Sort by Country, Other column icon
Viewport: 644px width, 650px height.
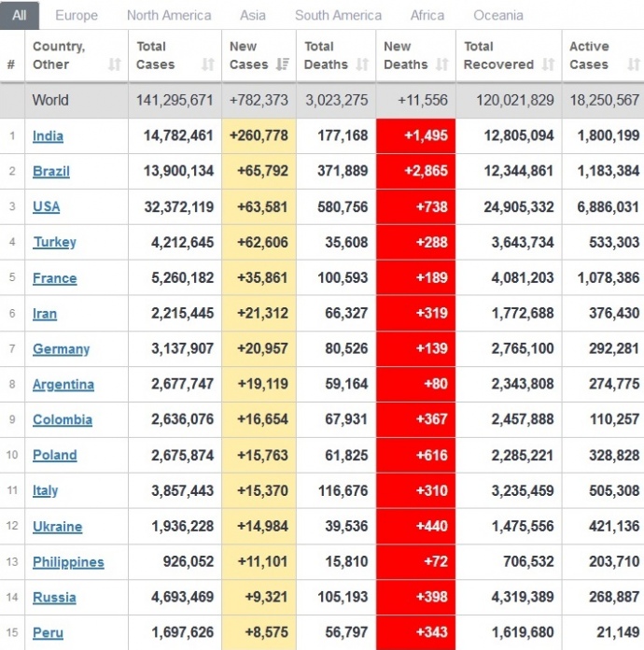point(115,64)
